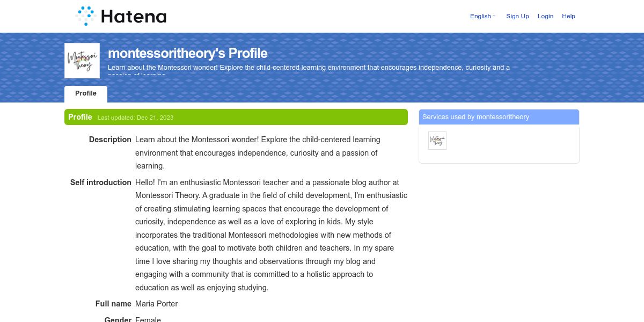Click the Hatena blue dots logo icon

coord(86,16)
